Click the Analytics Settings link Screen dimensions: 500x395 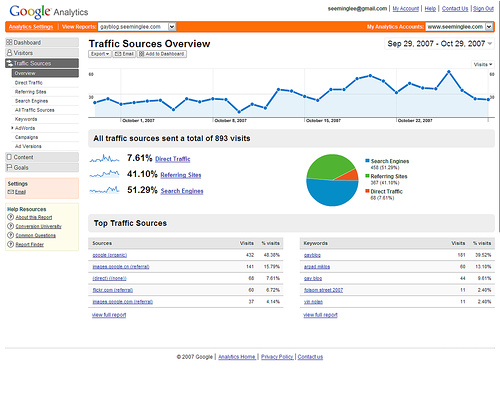pos(31,27)
